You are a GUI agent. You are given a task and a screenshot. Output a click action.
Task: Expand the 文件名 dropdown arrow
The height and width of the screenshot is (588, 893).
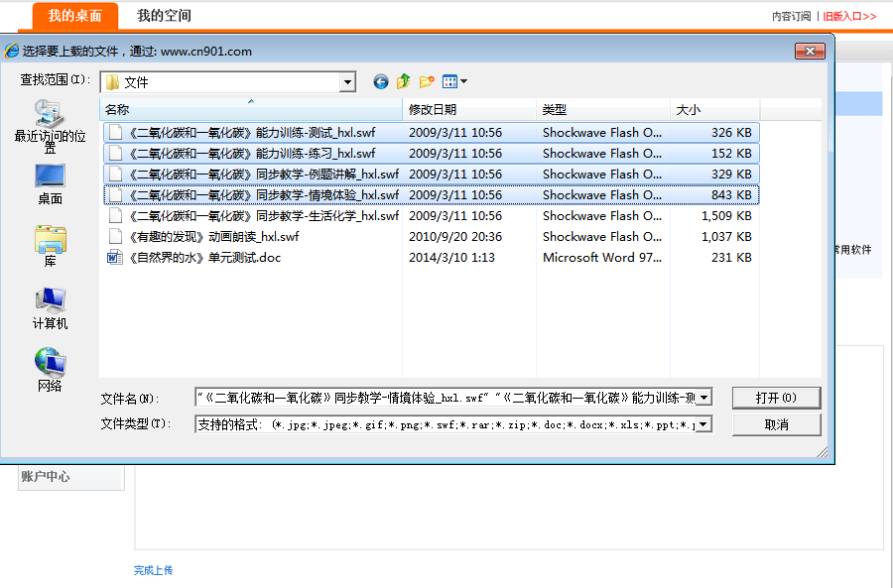(703, 398)
